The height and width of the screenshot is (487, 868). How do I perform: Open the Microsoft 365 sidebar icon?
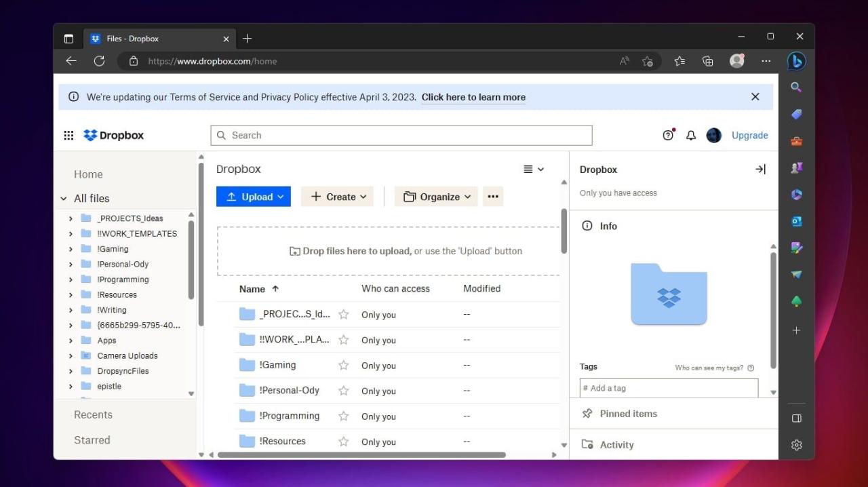coord(796,195)
